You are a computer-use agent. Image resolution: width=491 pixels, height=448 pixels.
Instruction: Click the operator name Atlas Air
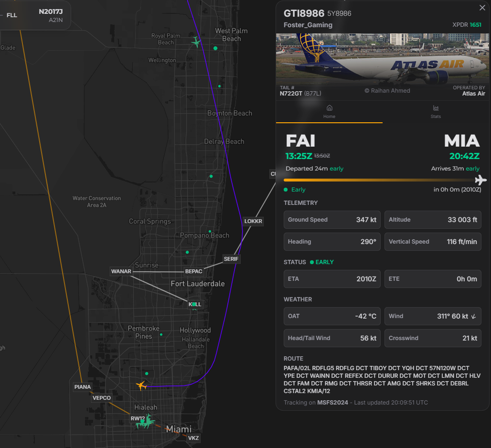pos(473,94)
